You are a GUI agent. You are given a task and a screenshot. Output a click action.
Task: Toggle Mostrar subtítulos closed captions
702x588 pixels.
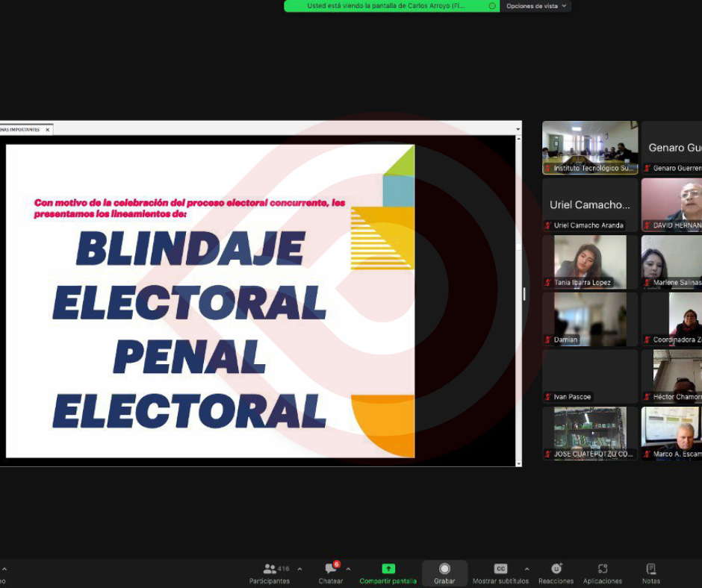(x=500, y=573)
